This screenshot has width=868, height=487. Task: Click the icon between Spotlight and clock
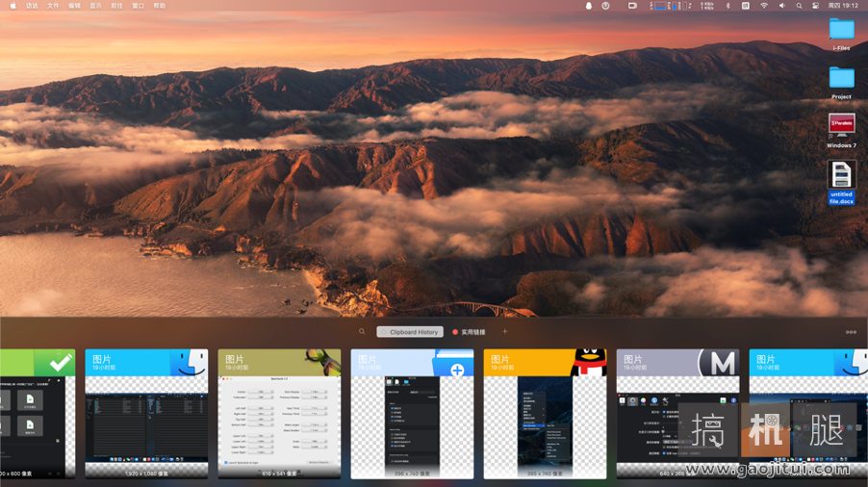tap(815, 6)
